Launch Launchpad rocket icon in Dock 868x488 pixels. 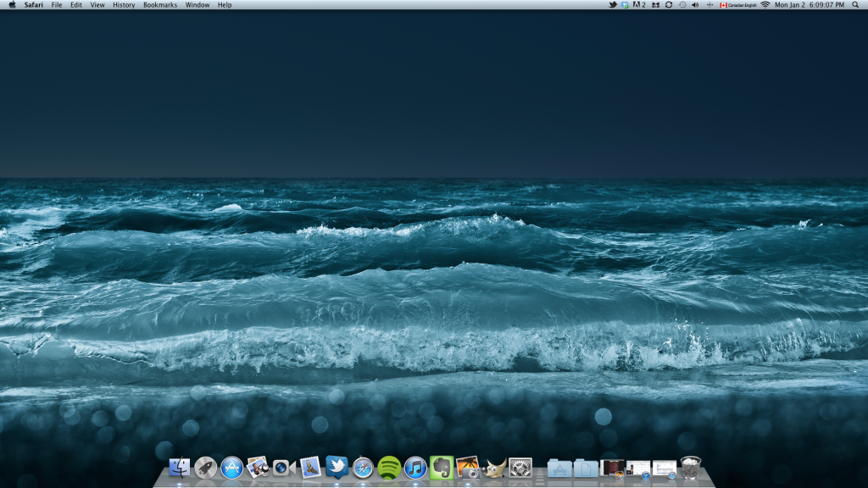coord(205,468)
